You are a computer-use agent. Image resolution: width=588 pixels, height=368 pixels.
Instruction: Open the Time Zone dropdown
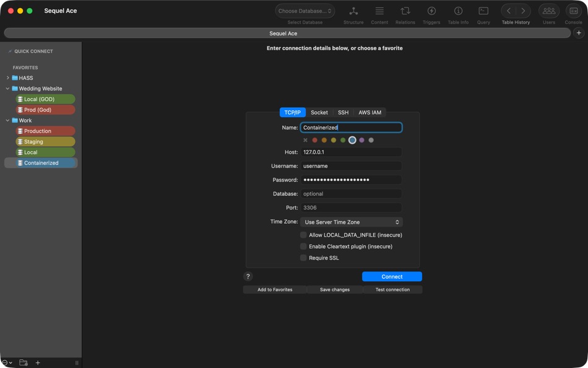[351, 221]
